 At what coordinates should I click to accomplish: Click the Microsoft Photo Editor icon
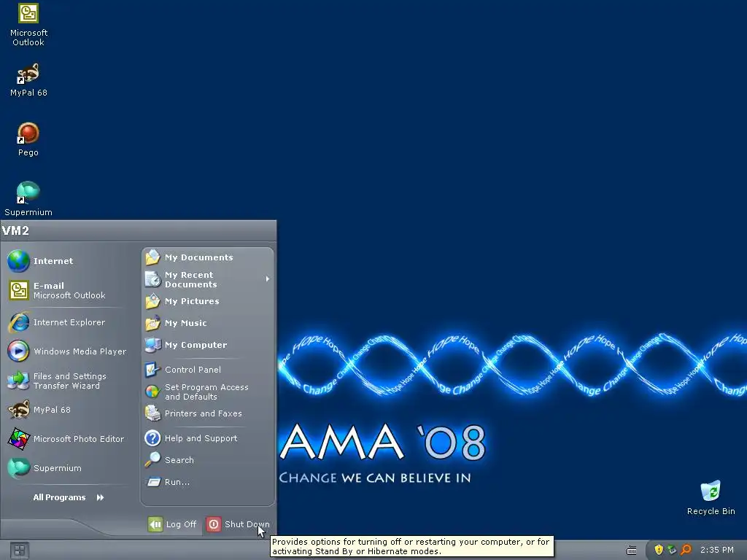tap(18, 439)
